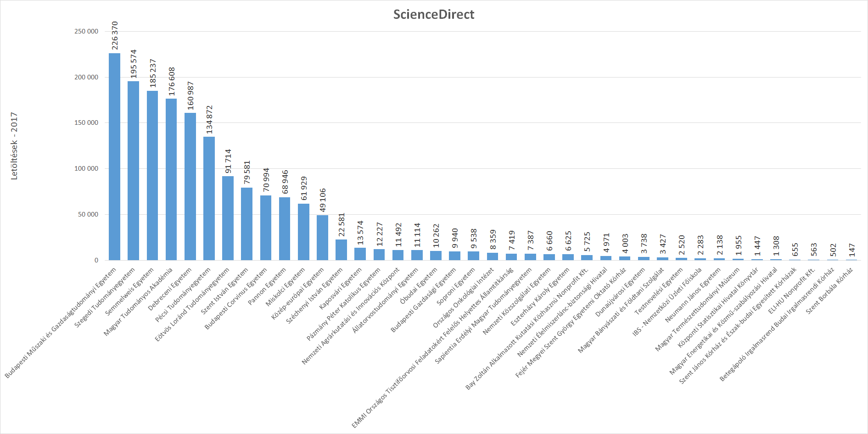Image resolution: width=868 pixels, height=434 pixels.
Task: Click the Budapesti Műszaki és Gazdaságtudományi Egyetem label
Action: tap(61, 323)
